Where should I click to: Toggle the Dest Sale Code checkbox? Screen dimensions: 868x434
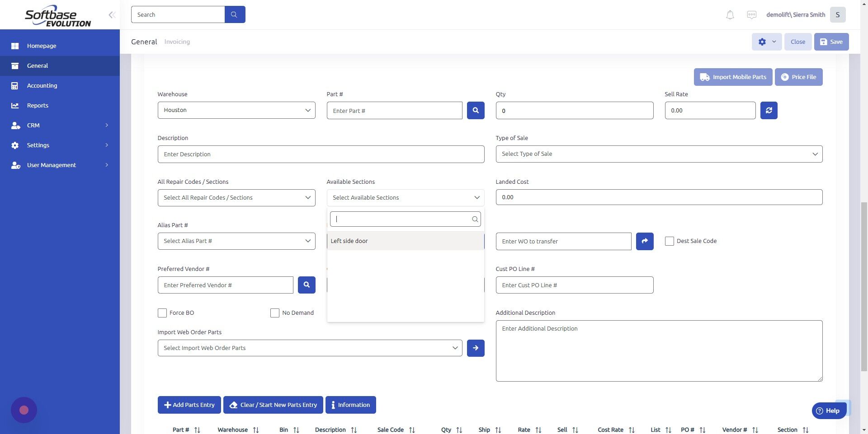[x=670, y=241]
